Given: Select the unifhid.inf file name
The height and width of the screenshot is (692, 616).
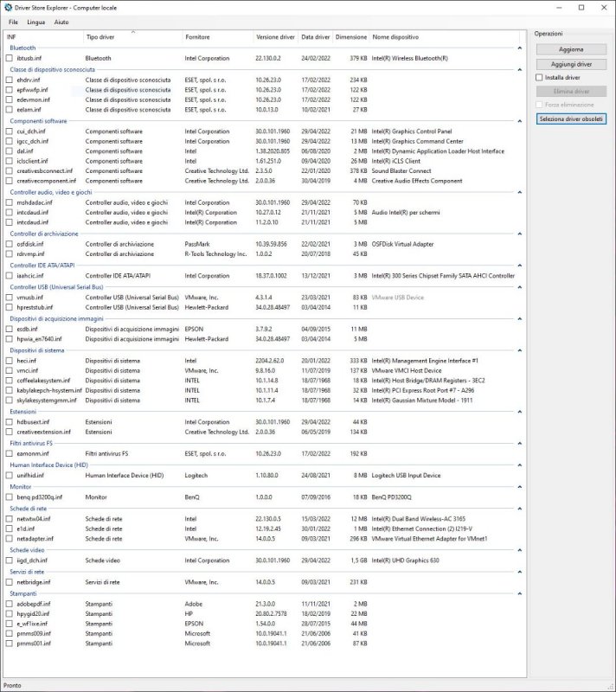Looking at the screenshot, I should 30,476.
